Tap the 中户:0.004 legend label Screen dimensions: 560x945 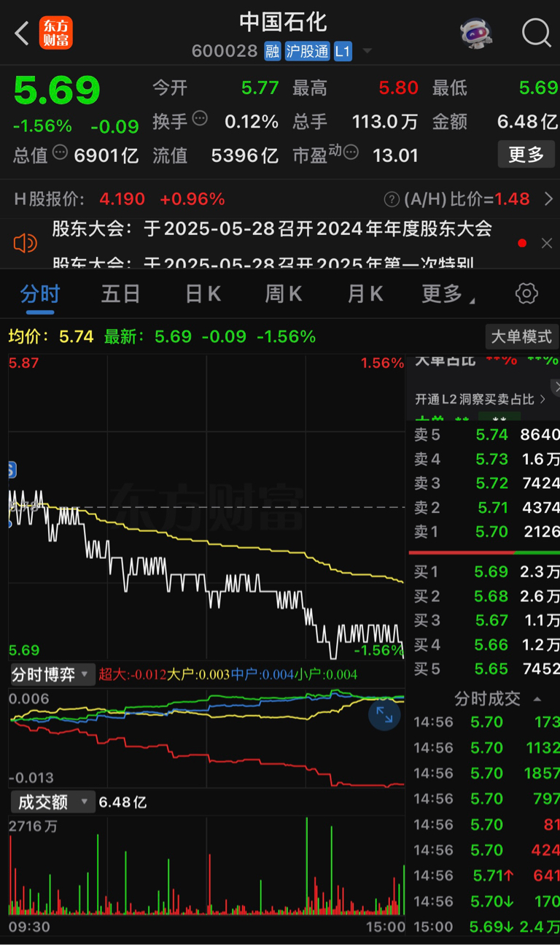[x=262, y=674]
